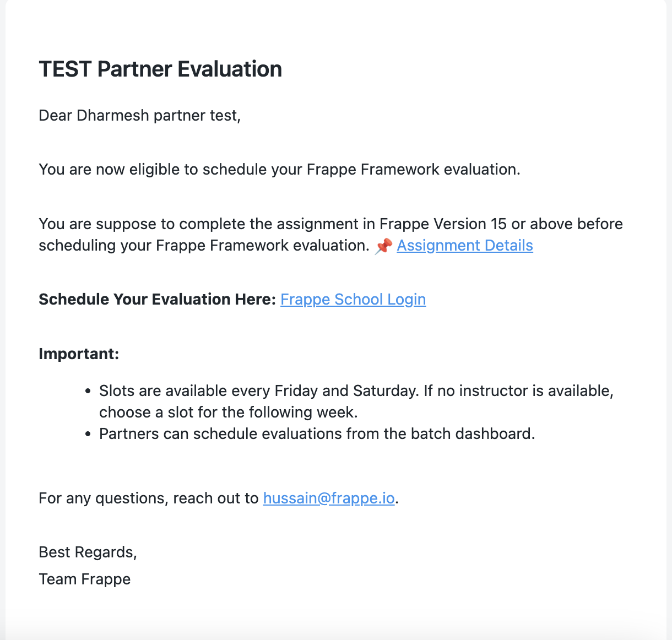Open the Frappe School Login link
Screen dimensions: 672x640
353,300
